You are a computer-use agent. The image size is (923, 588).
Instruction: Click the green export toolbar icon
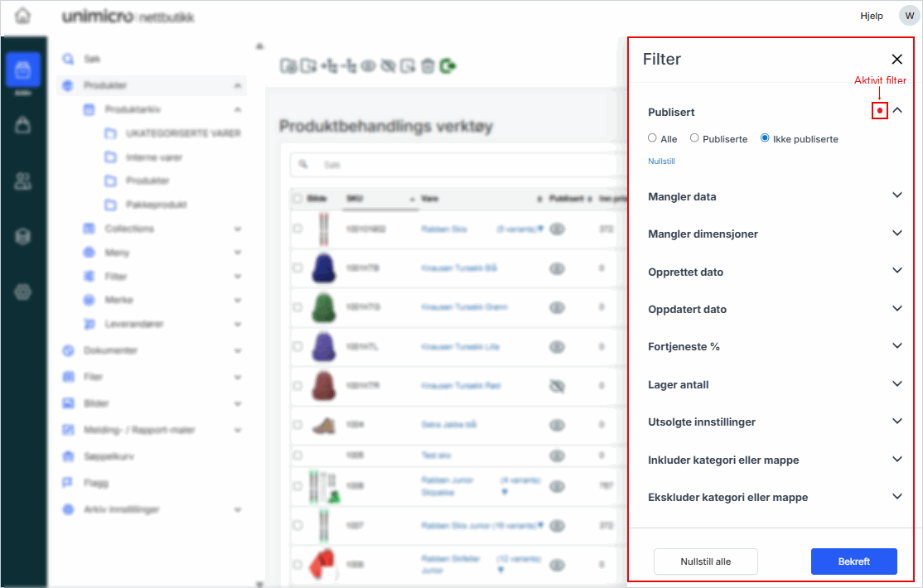pyautogui.click(x=448, y=66)
